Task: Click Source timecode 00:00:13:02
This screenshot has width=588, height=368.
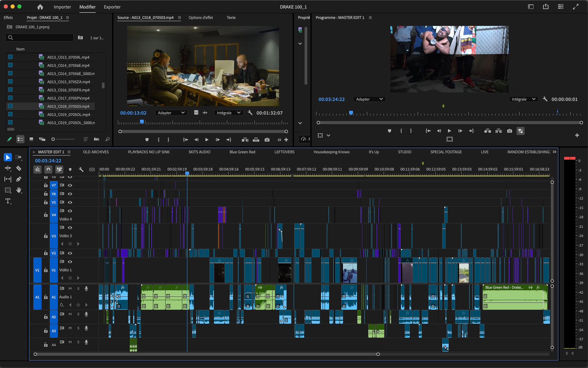Action: click(133, 113)
